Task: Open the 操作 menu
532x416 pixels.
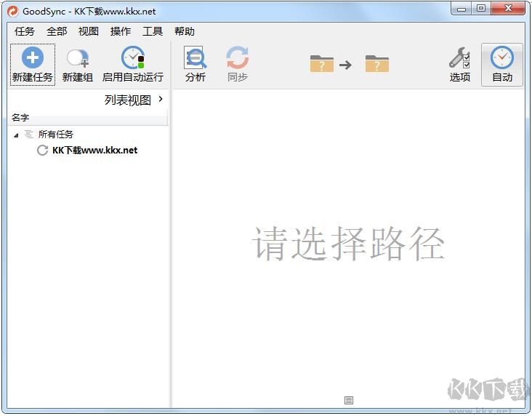Action: tap(121, 31)
